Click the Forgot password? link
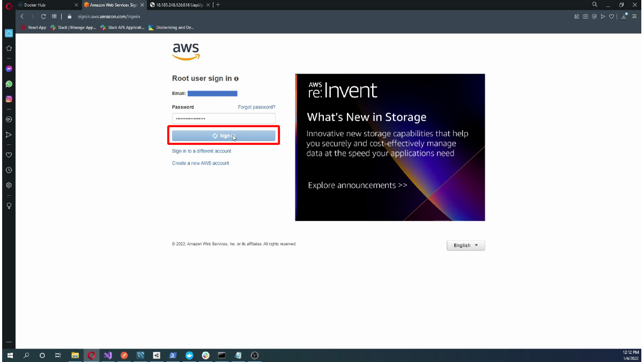 pos(257,107)
